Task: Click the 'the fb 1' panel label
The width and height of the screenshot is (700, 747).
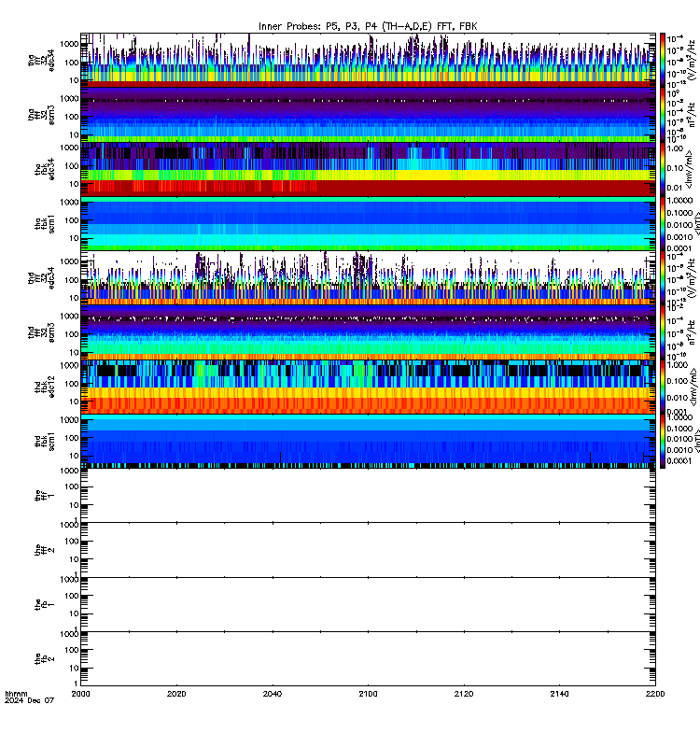Action: 45,604
